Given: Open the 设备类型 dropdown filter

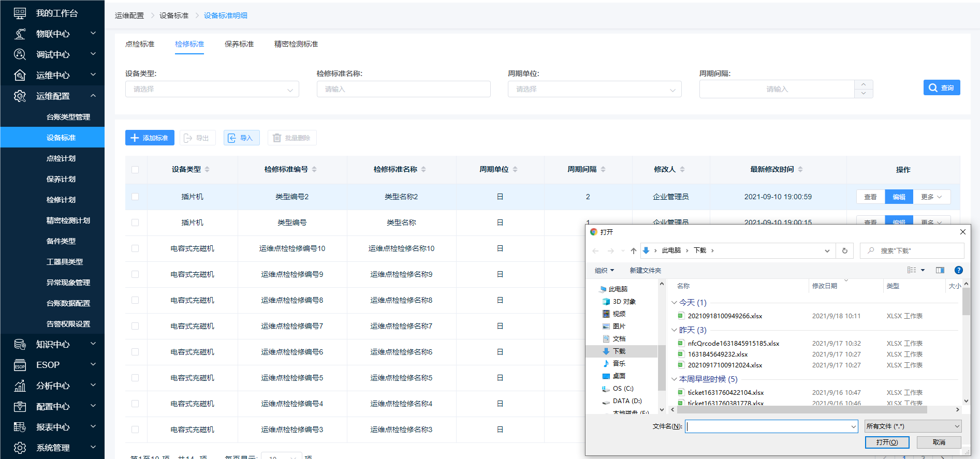Looking at the screenshot, I should [x=212, y=90].
